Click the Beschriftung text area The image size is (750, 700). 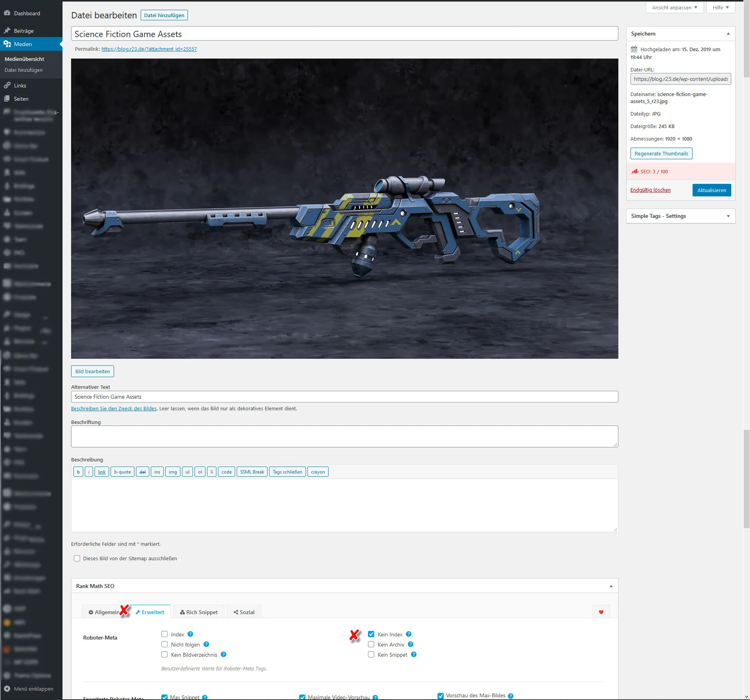345,436
